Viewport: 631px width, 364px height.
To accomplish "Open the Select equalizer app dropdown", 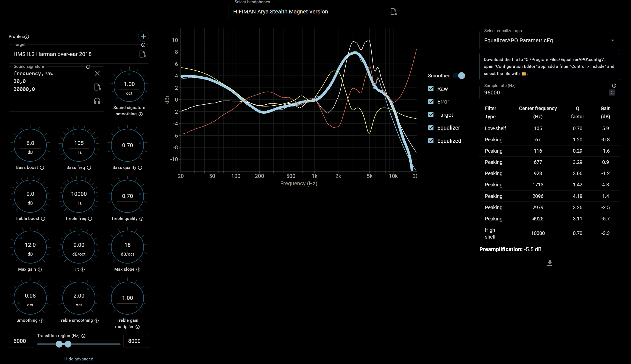I will (549, 41).
